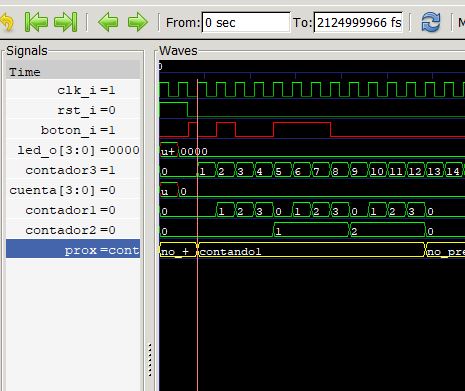Click the rst_i high pulse at start

[173, 109]
